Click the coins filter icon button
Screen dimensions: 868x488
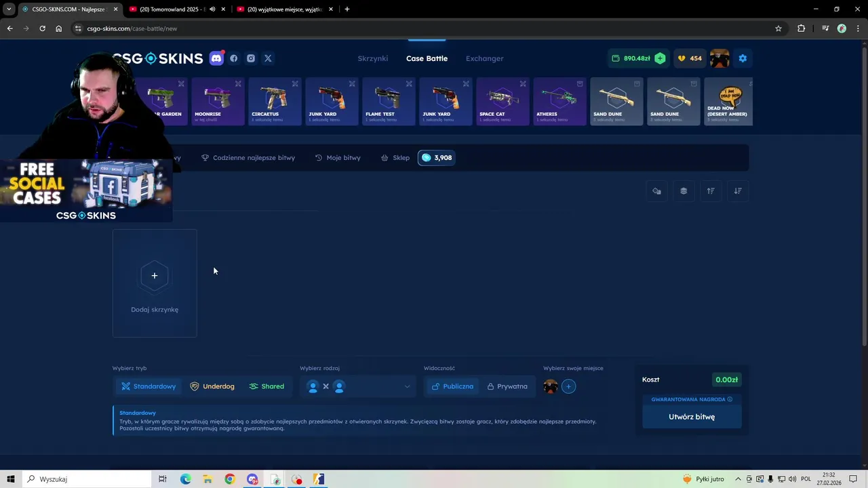656,191
